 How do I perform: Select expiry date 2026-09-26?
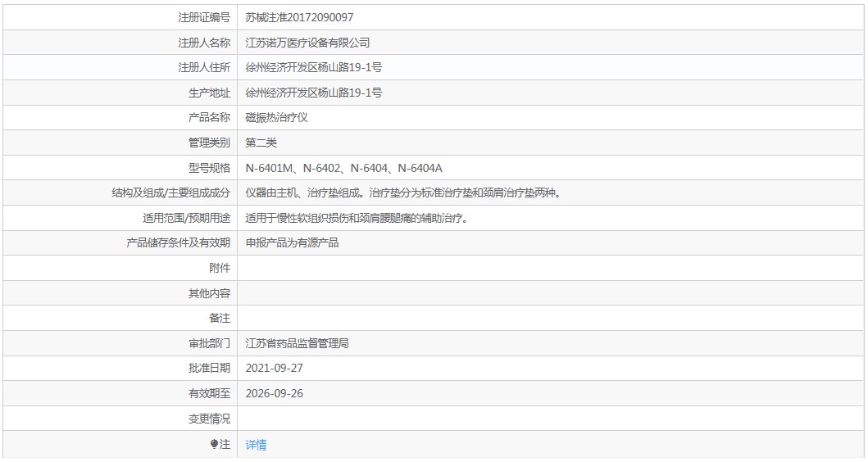[274, 393]
